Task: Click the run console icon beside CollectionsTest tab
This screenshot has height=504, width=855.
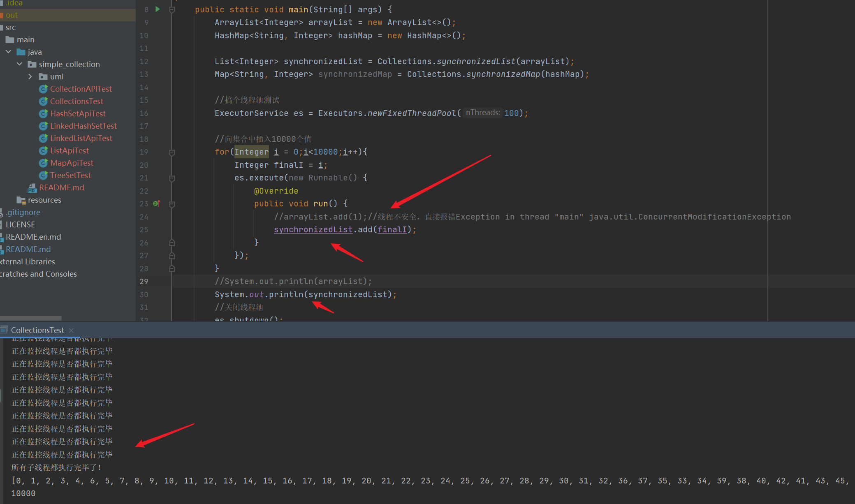Action: pos(4,330)
